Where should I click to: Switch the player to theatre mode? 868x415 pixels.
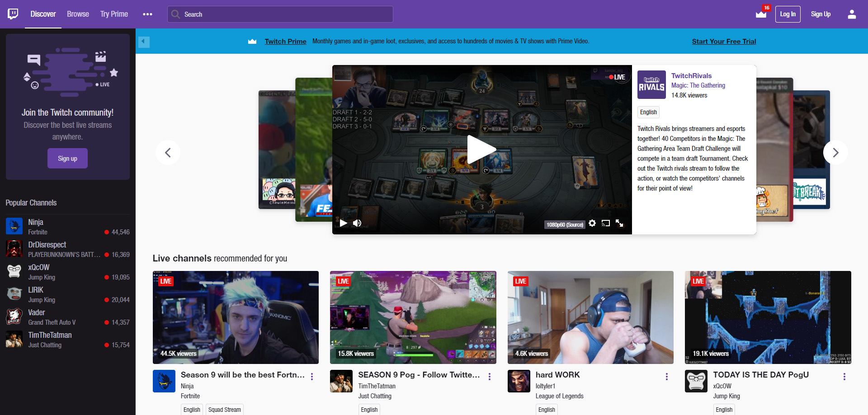pos(606,224)
